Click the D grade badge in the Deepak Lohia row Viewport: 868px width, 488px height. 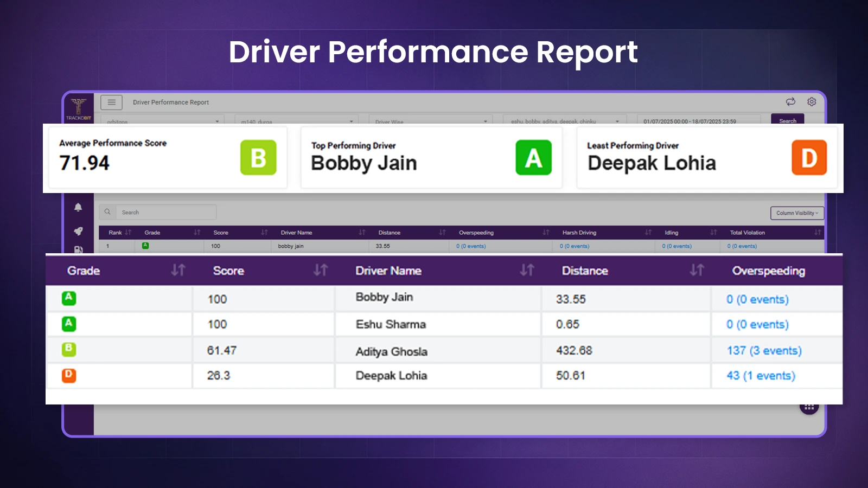tap(69, 375)
